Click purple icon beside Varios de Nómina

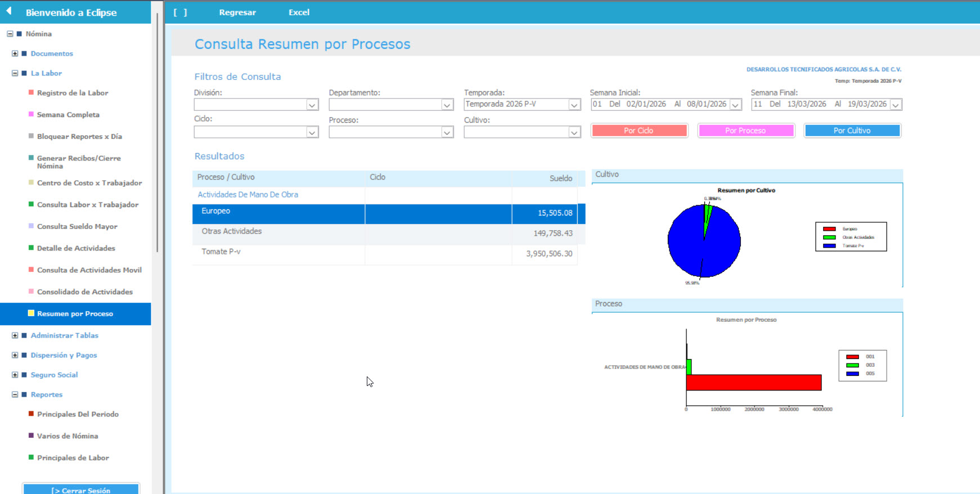click(31, 435)
